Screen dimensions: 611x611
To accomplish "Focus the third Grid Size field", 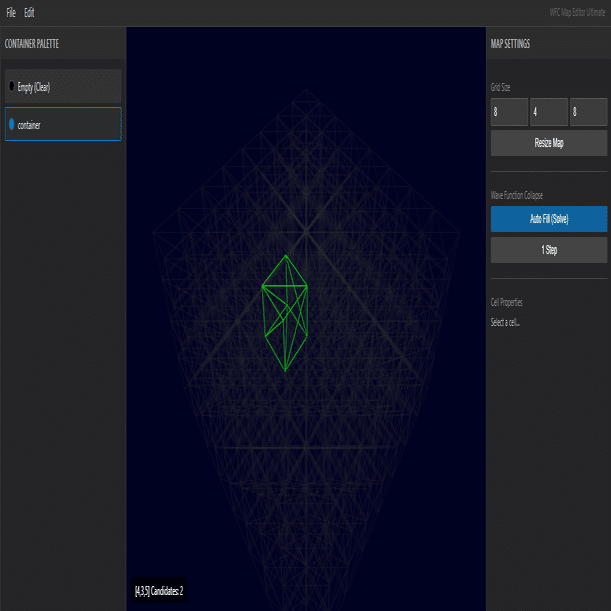I will [x=588, y=112].
